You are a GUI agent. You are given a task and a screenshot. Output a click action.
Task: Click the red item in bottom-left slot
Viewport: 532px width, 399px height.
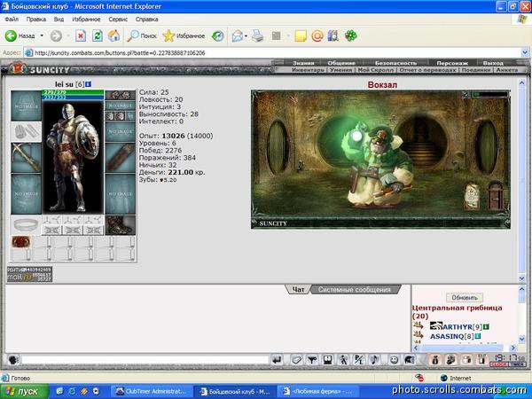21,242
